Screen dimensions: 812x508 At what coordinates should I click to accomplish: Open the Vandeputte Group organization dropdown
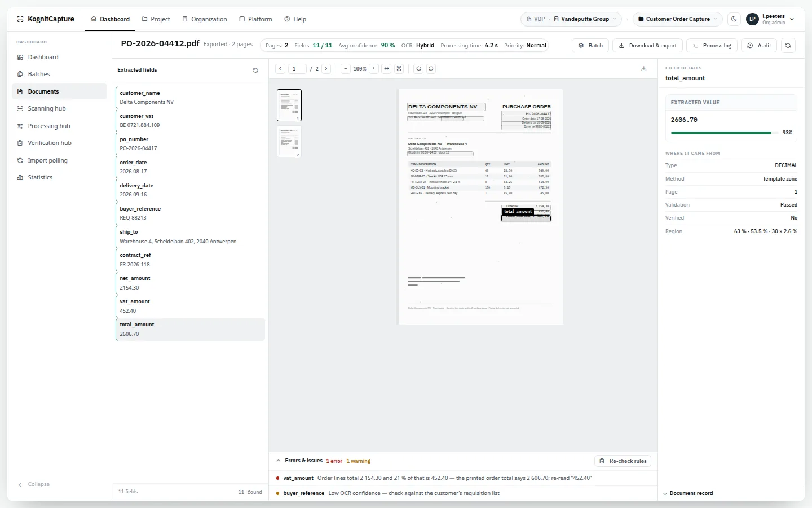[x=585, y=19]
